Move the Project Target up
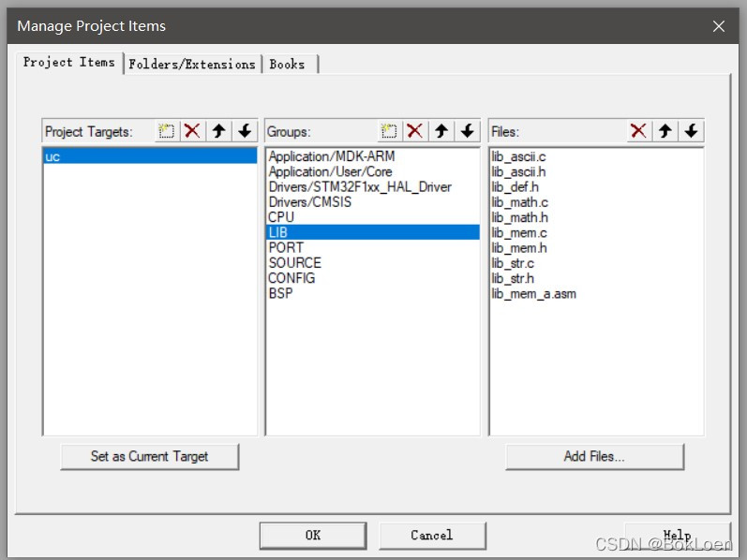747x560 pixels. (x=218, y=130)
